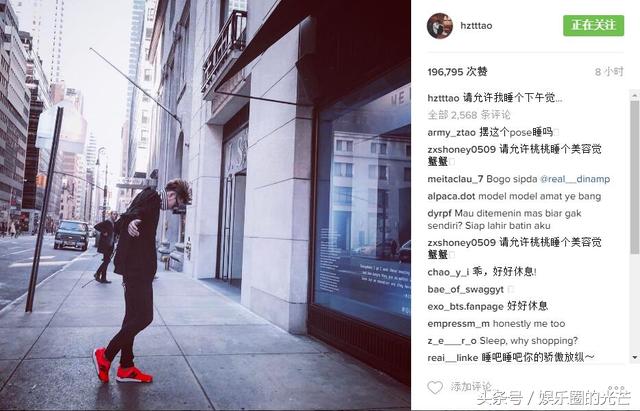The image size is (640, 411).
Task: Expand all 2,568 comments
Action: click(x=469, y=115)
